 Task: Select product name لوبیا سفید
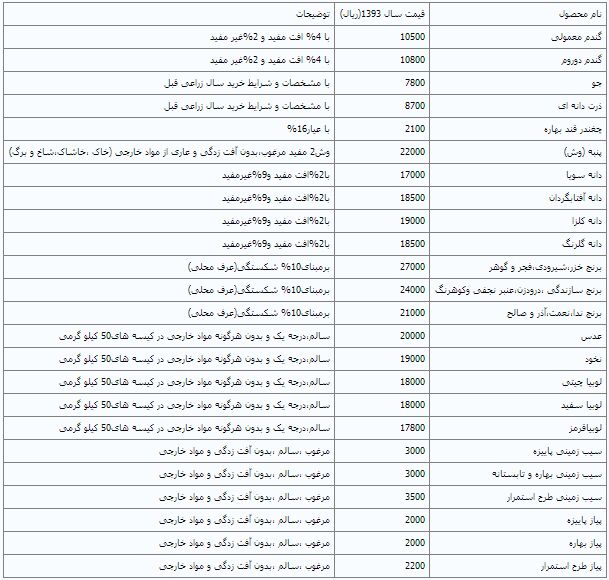(x=581, y=404)
